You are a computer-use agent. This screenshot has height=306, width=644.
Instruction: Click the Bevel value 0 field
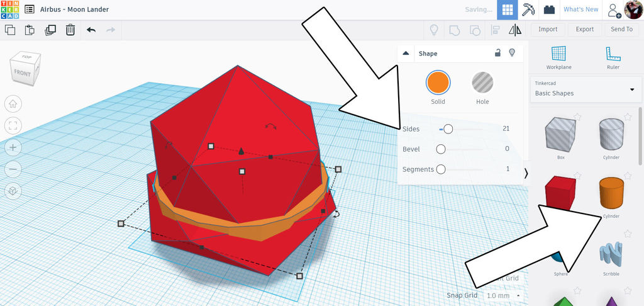508,149
